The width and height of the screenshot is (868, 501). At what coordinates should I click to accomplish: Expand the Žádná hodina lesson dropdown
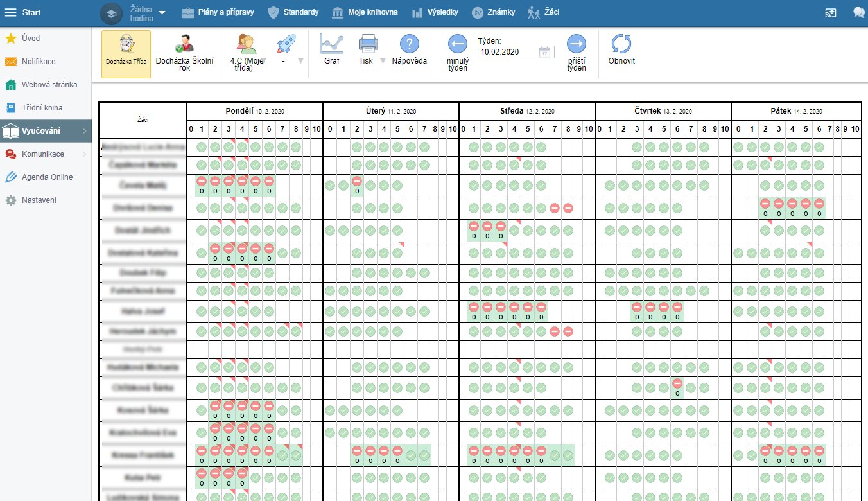tap(162, 12)
